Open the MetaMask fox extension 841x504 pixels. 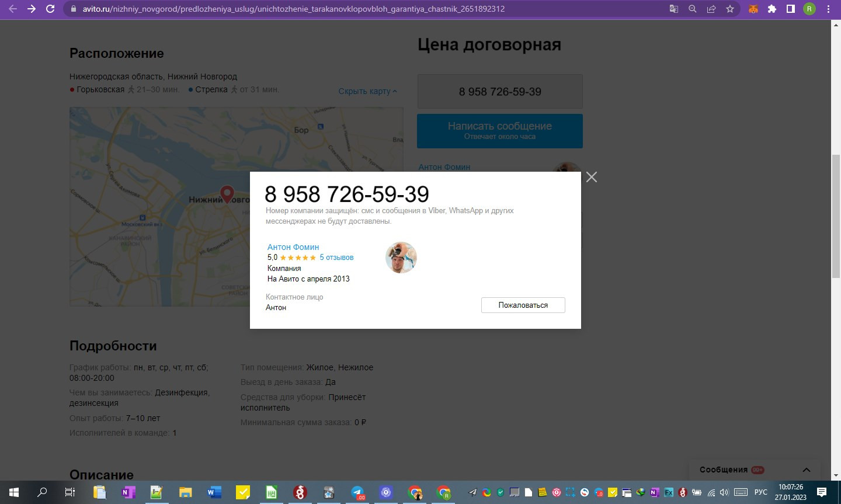(x=753, y=9)
